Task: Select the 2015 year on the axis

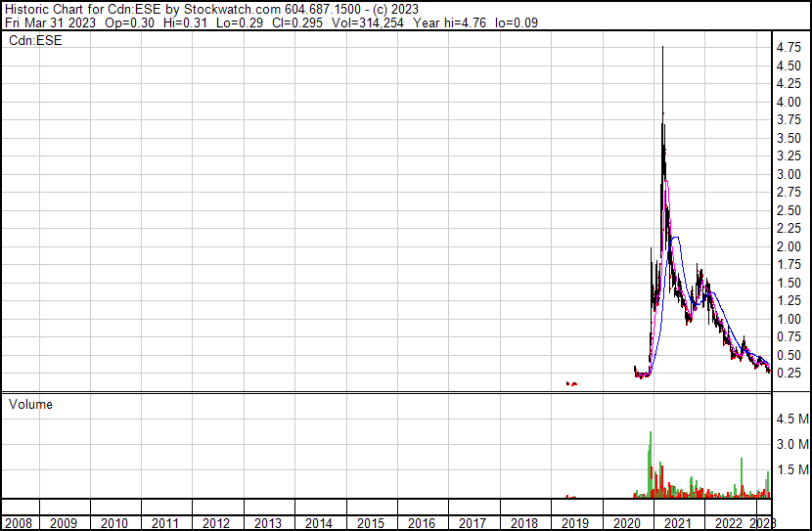Action: [x=370, y=523]
